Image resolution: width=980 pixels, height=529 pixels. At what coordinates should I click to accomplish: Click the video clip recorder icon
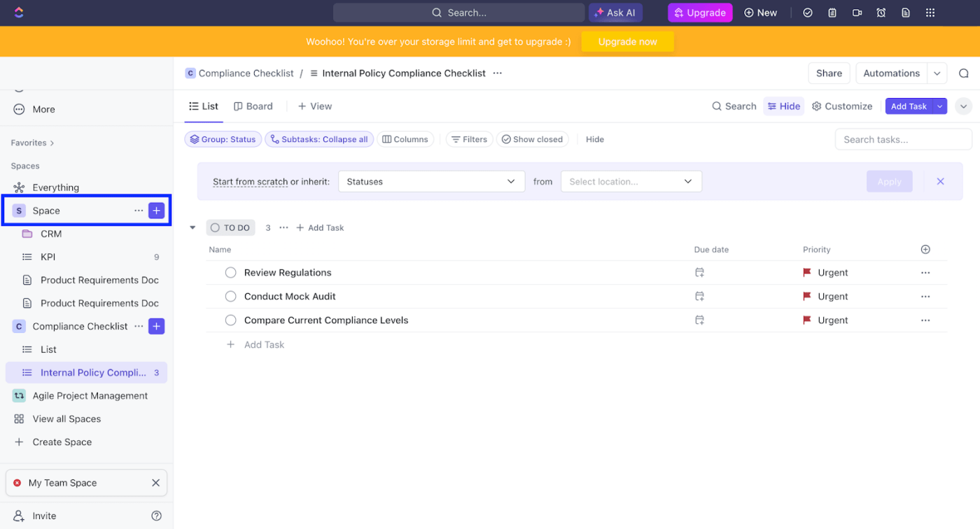click(x=857, y=13)
